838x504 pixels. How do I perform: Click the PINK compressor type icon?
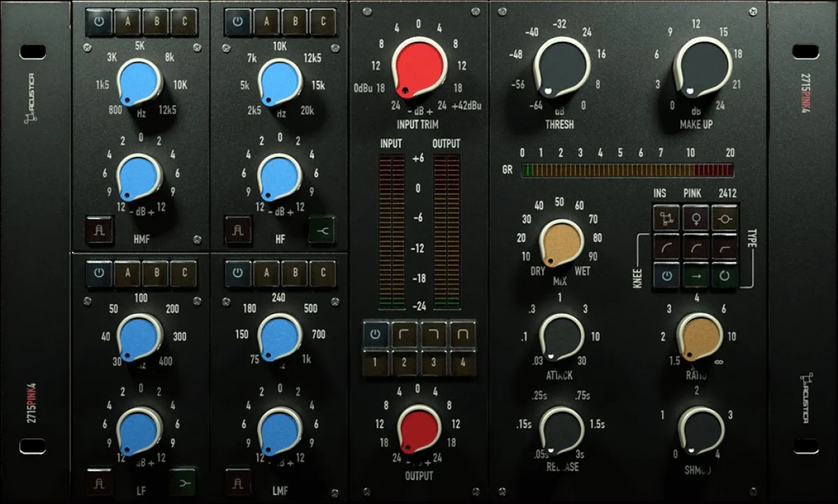pyautogui.click(x=696, y=218)
